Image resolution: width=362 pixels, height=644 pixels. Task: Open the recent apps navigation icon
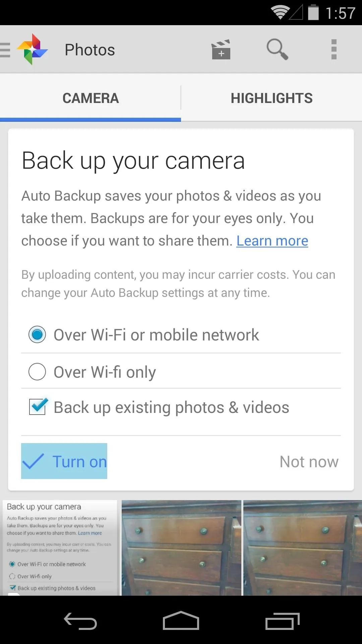point(282,621)
